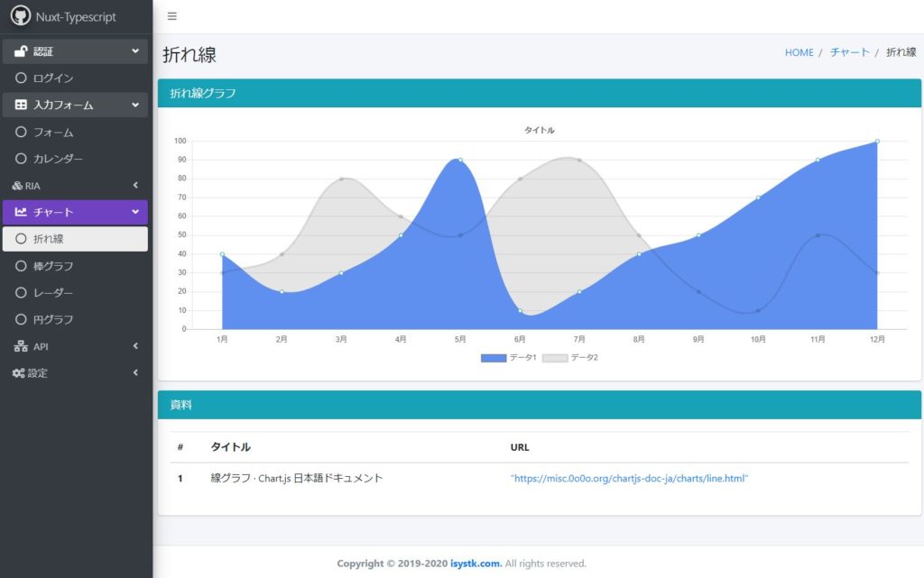Screen dimensions: 924x578
Task: Toggle データ1 blue legend swatch
Action: [494, 358]
